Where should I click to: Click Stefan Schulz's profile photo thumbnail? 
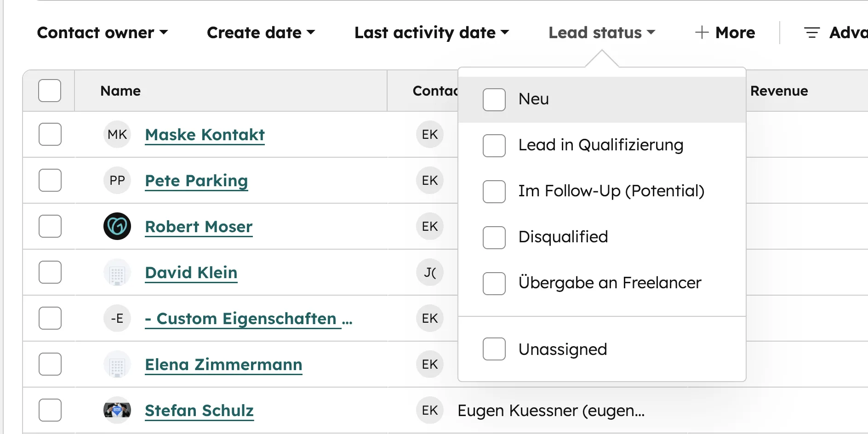point(117,410)
